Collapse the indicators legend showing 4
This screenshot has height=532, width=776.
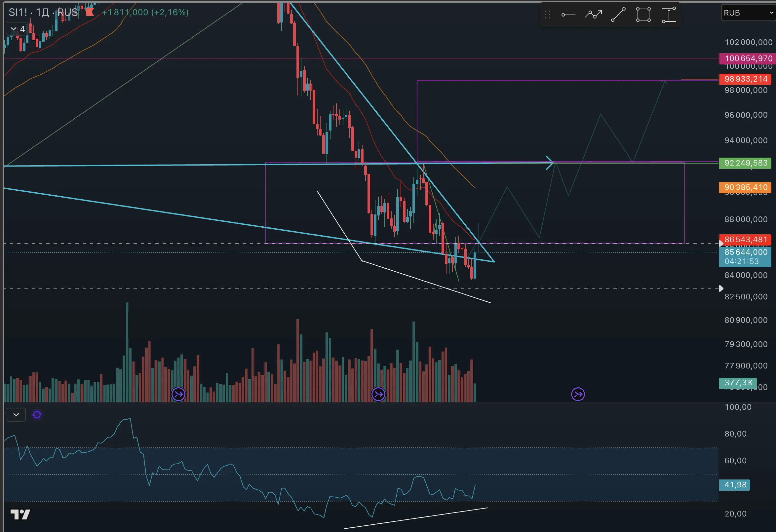tap(17, 29)
